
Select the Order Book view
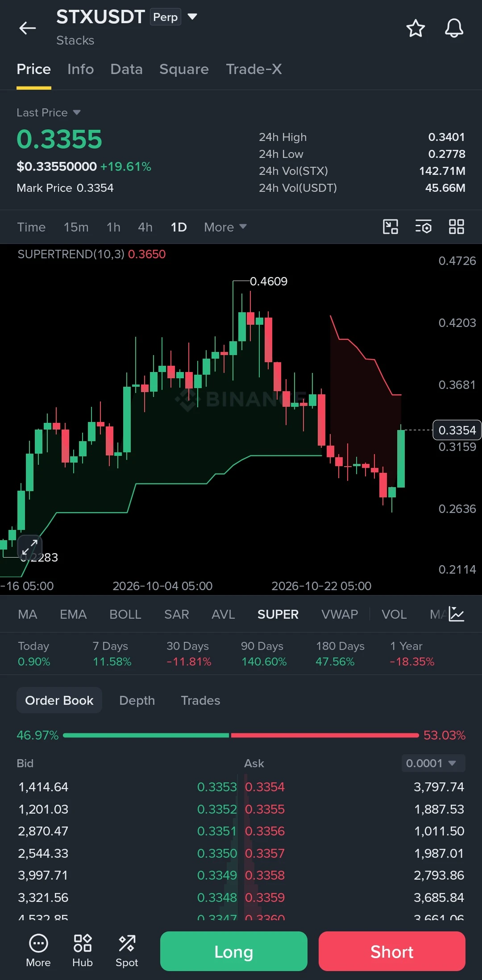59,700
